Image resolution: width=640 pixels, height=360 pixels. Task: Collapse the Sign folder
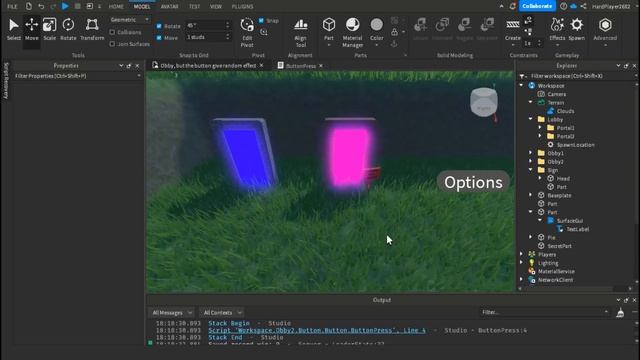[x=531, y=170]
